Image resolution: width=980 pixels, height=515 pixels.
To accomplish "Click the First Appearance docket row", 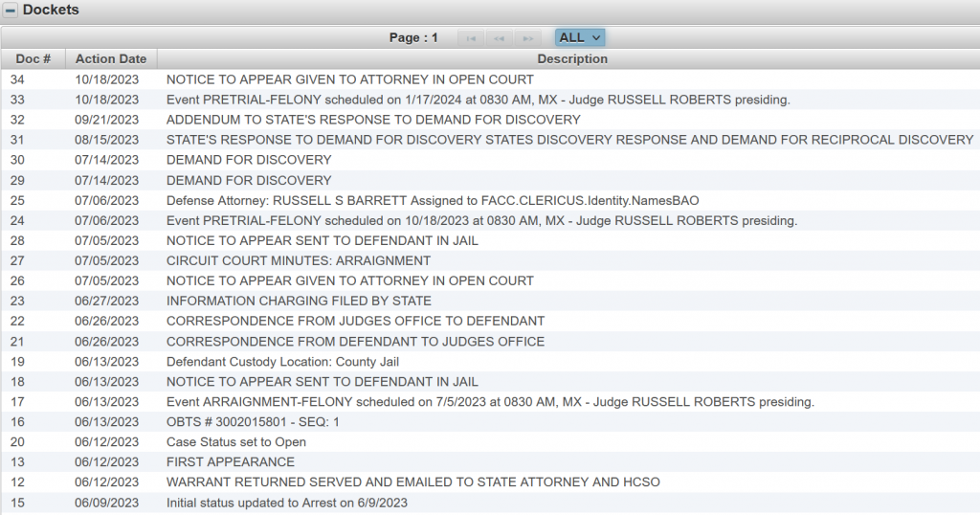I will click(x=231, y=461).
